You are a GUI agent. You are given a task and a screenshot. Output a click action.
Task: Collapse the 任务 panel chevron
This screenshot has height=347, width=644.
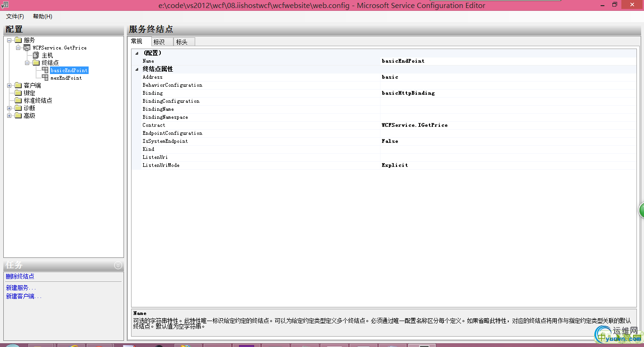(x=118, y=265)
